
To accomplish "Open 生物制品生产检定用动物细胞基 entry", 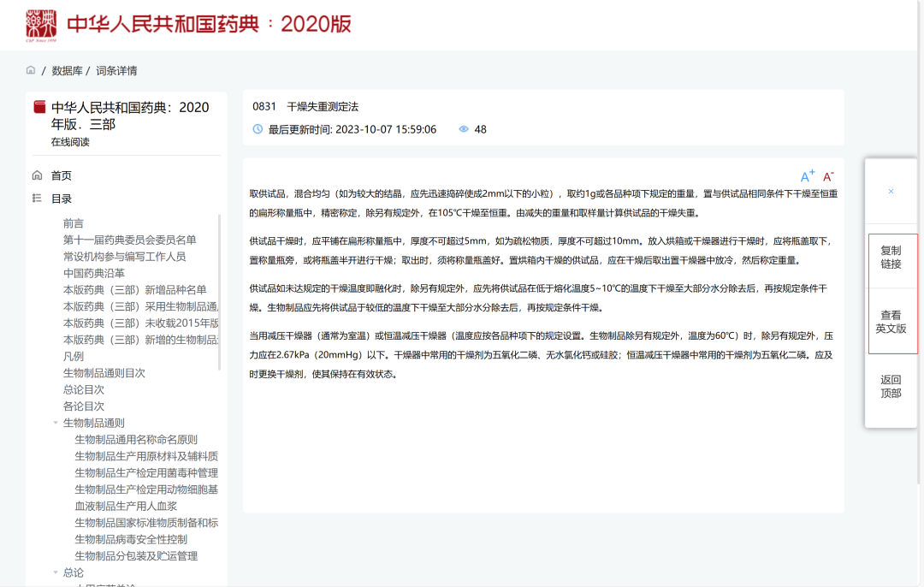I will pyautogui.click(x=147, y=489).
